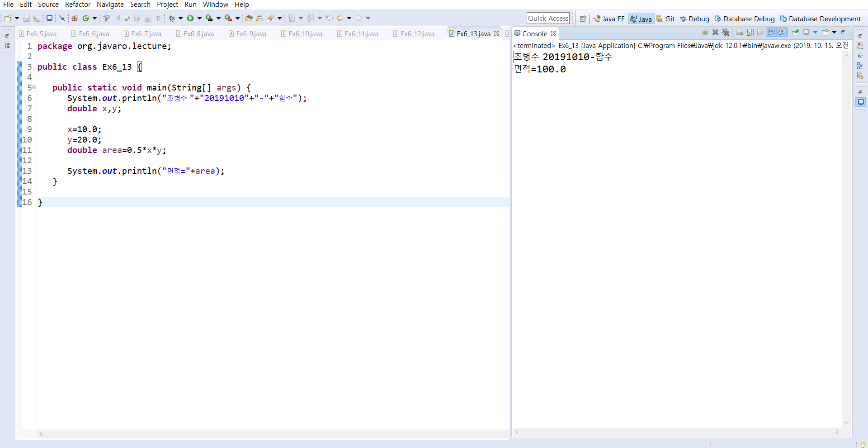Open a Terminal via the monitor icon
Image resolution: width=868 pixels, height=448 pixels.
tap(49, 19)
